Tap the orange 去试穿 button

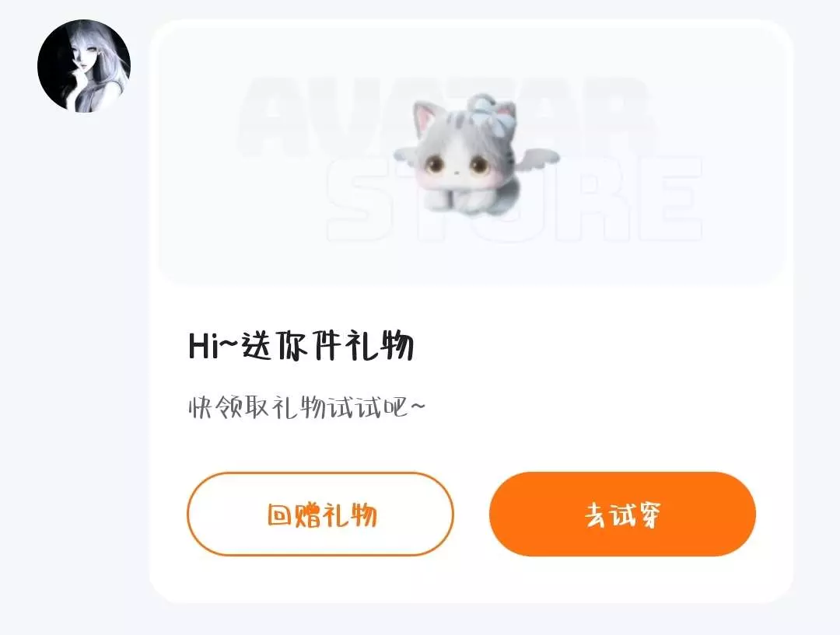(622, 514)
